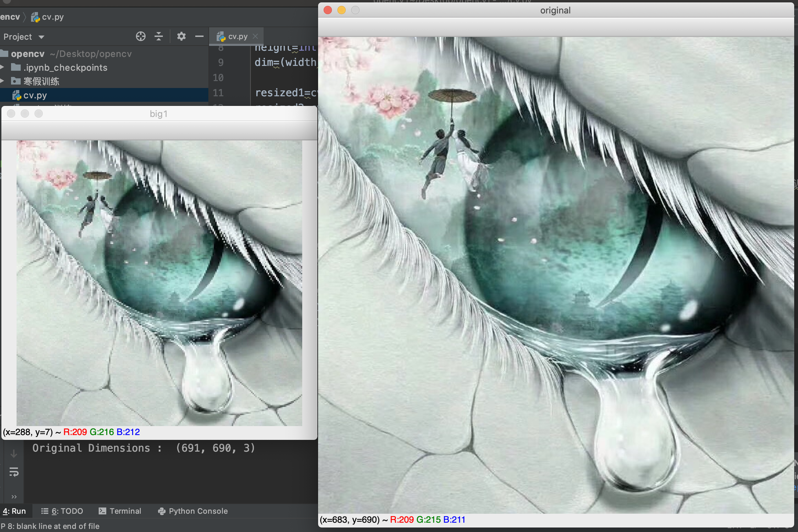Click the opencv root folder in tree
The image size is (798, 532).
coord(28,54)
